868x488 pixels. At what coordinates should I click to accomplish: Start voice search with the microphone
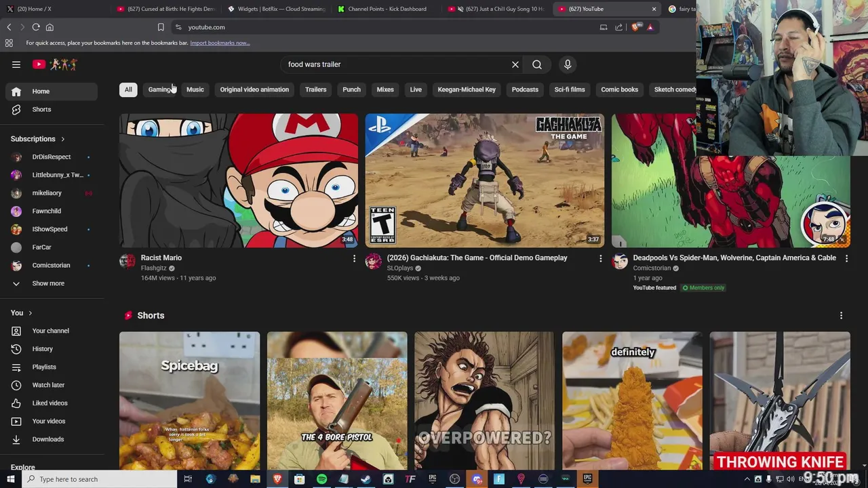pyautogui.click(x=568, y=64)
